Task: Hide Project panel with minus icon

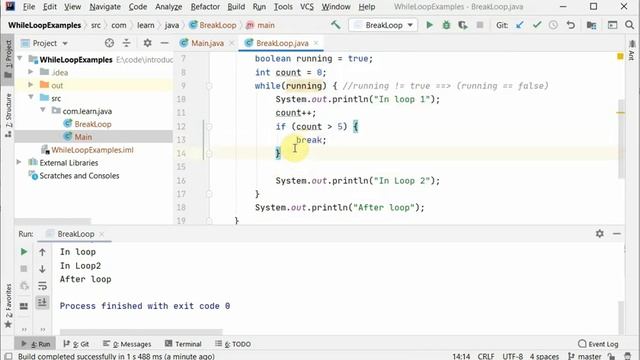Action: click(x=164, y=43)
